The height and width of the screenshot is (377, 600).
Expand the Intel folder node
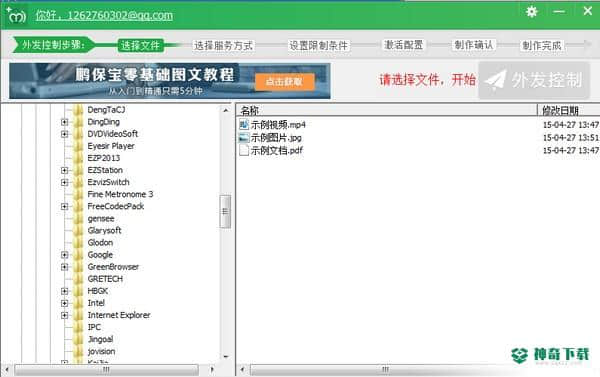64,303
